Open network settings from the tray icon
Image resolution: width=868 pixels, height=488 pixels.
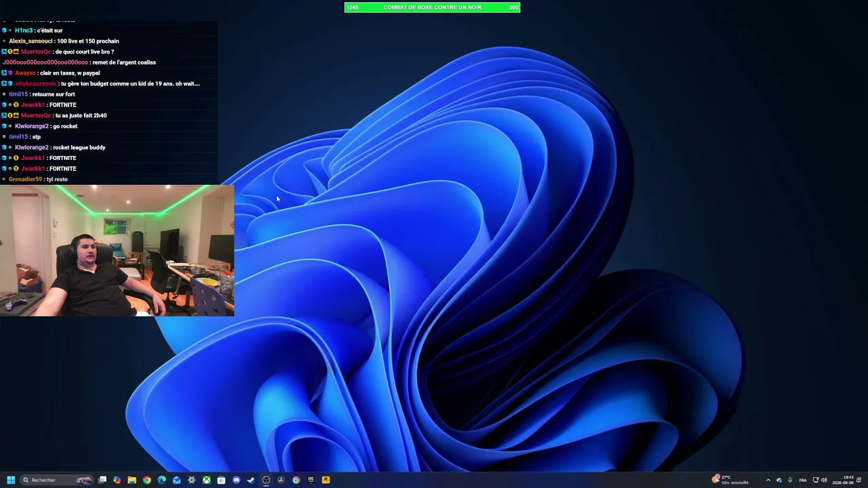(816, 480)
